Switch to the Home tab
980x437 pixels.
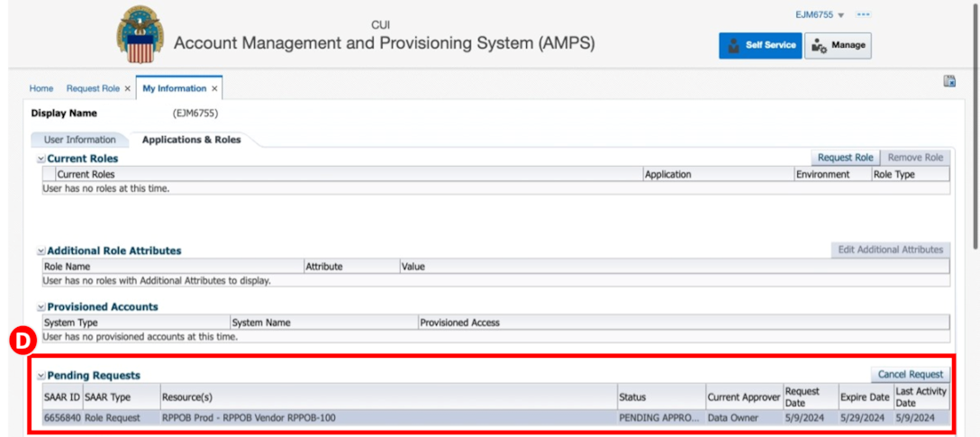pyautogui.click(x=41, y=89)
